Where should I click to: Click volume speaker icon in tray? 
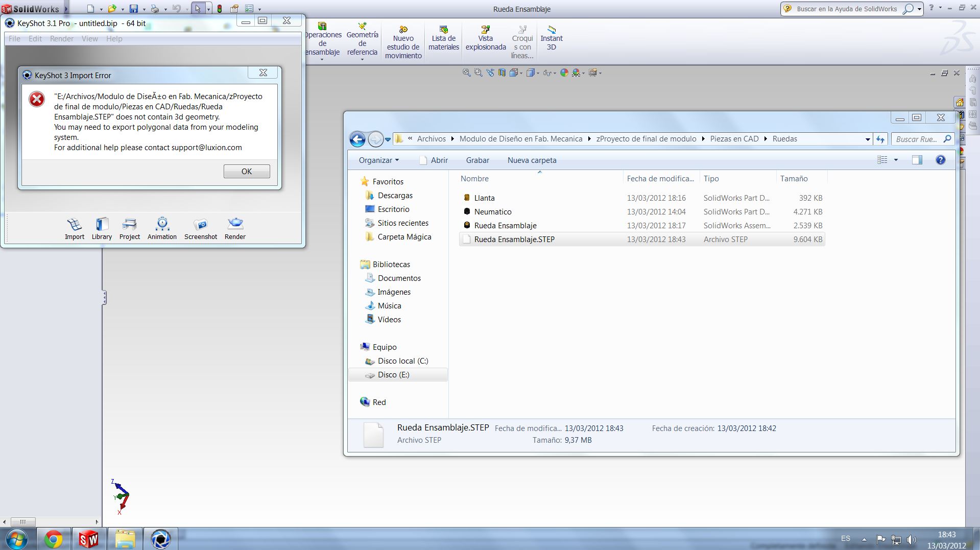[911, 539]
